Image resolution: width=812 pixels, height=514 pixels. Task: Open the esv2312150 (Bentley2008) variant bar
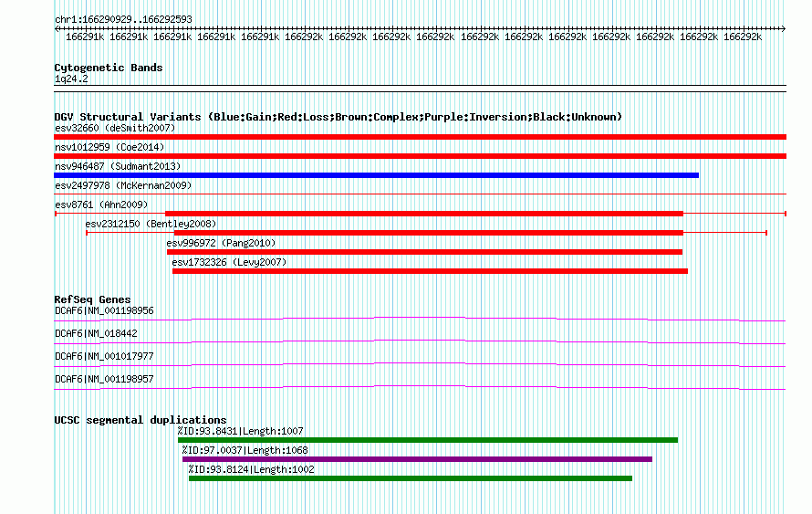pyautogui.click(x=429, y=233)
